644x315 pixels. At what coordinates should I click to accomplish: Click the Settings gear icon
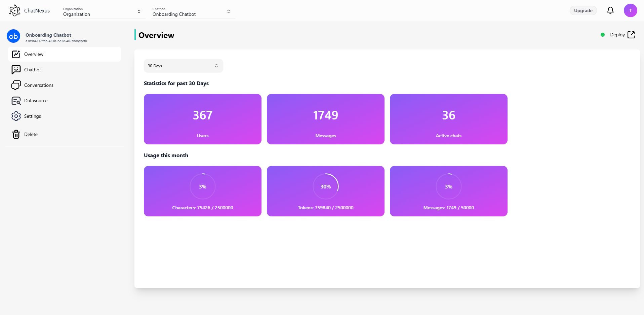pyautogui.click(x=16, y=116)
